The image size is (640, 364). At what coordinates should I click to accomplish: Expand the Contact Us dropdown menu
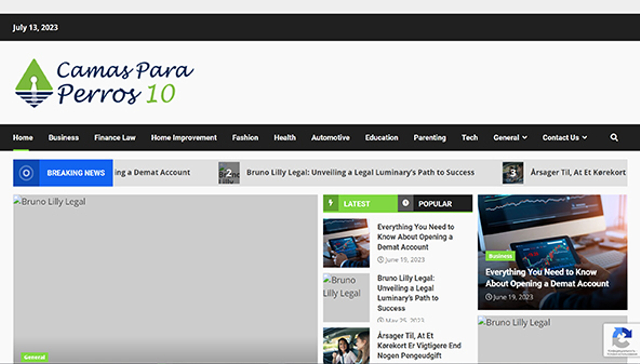(564, 138)
